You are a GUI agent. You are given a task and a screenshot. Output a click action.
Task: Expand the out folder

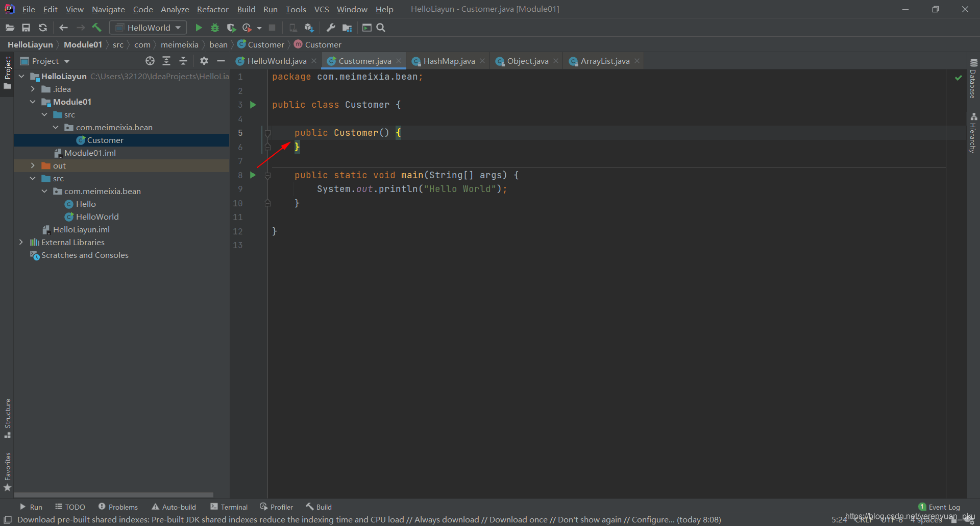33,165
